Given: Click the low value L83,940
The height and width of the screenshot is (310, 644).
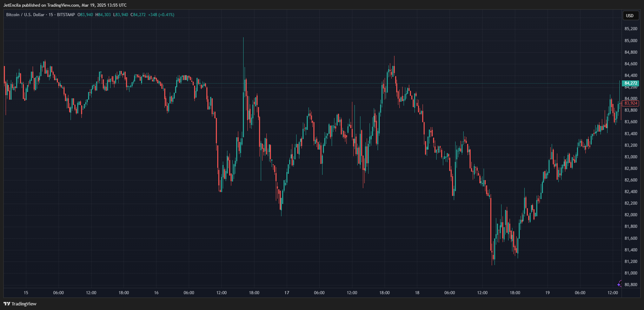Looking at the screenshot, I should [120, 15].
